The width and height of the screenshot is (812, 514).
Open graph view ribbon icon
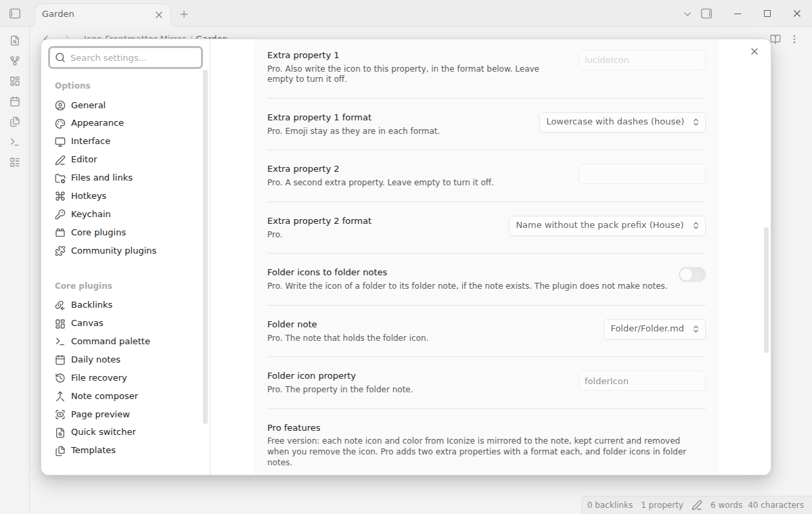point(15,61)
